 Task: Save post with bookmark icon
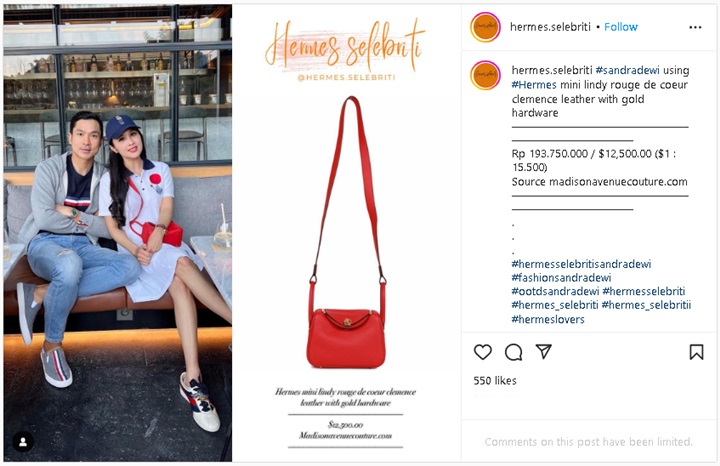point(696,352)
